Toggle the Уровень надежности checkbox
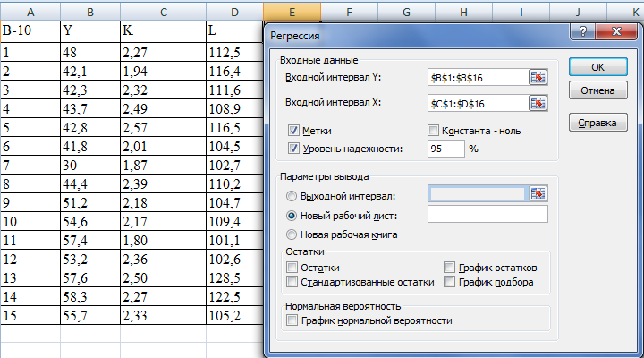 (293, 149)
